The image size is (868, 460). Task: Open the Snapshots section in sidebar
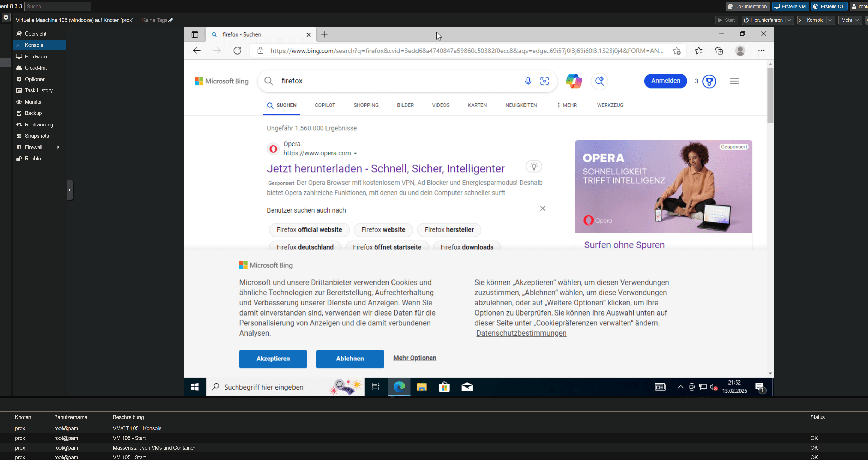(x=37, y=136)
